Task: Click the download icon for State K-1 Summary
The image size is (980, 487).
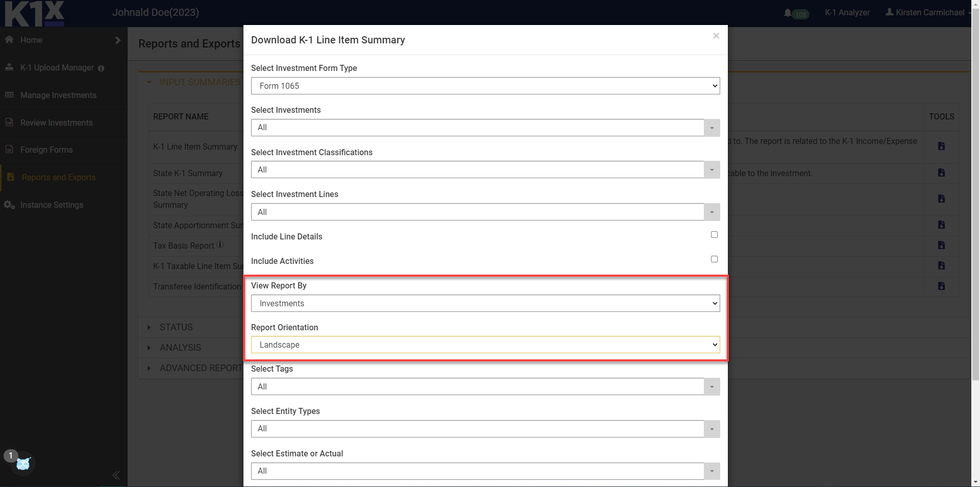Action: [941, 173]
